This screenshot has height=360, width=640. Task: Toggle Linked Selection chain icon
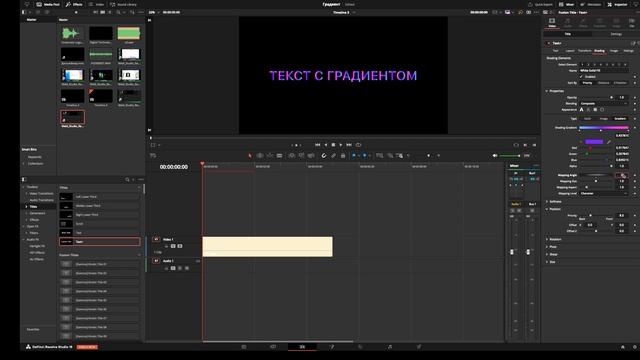(333, 156)
